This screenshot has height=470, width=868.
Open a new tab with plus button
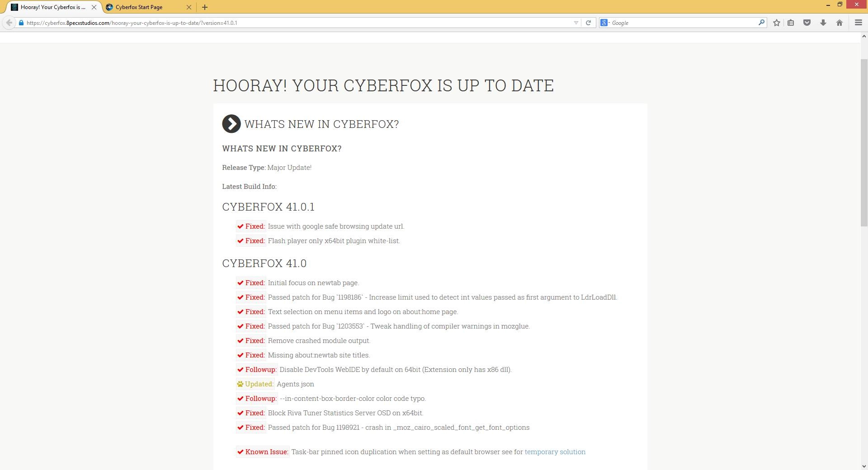click(x=205, y=7)
